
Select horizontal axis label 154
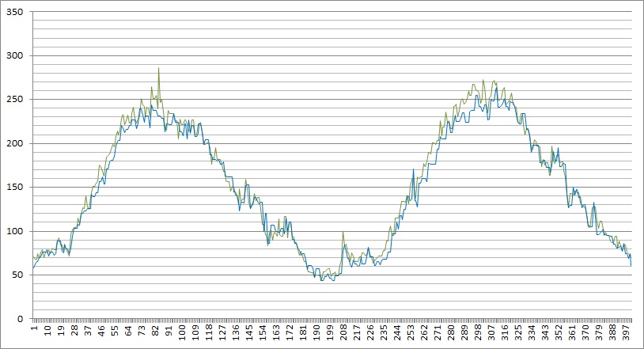pyautogui.click(x=263, y=333)
